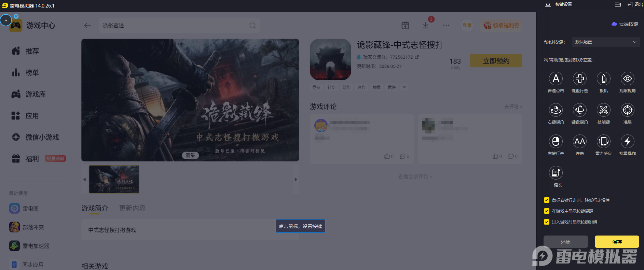Open the 同步应用 recent app
The width and height of the screenshot is (644, 270).
[x=27, y=265]
